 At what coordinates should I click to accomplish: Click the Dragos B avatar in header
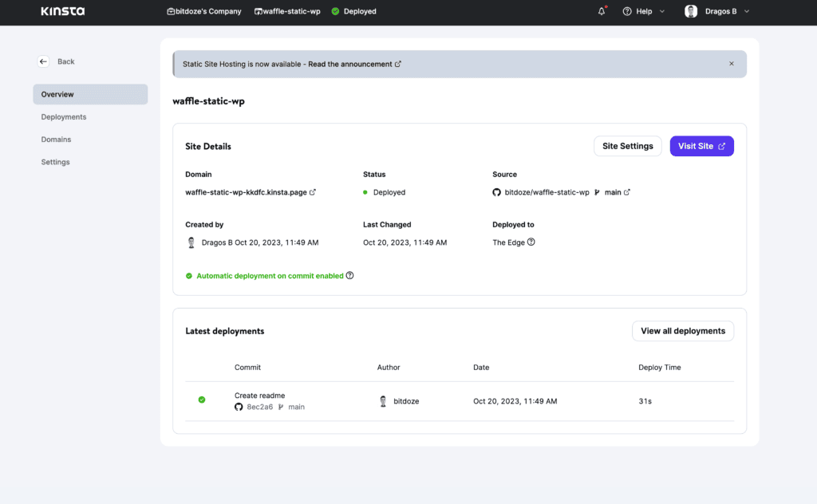point(691,11)
